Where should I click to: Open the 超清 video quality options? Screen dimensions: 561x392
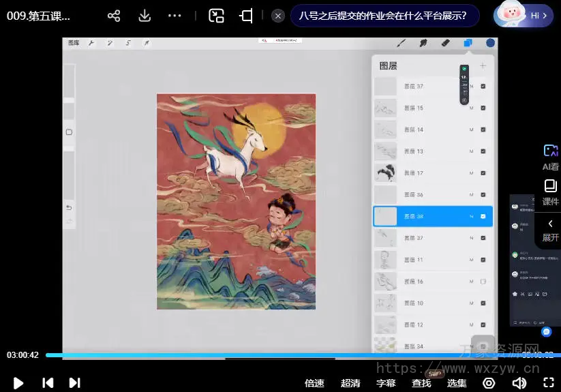click(x=350, y=383)
